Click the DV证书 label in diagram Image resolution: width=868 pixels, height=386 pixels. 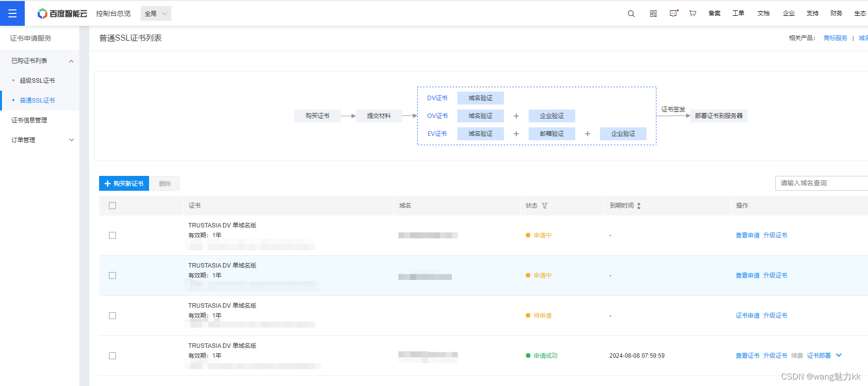pos(437,98)
